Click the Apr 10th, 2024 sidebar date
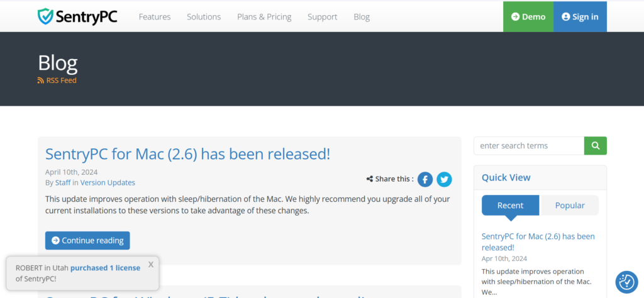This screenshot has width=644, height=298. tap(504, 258)
